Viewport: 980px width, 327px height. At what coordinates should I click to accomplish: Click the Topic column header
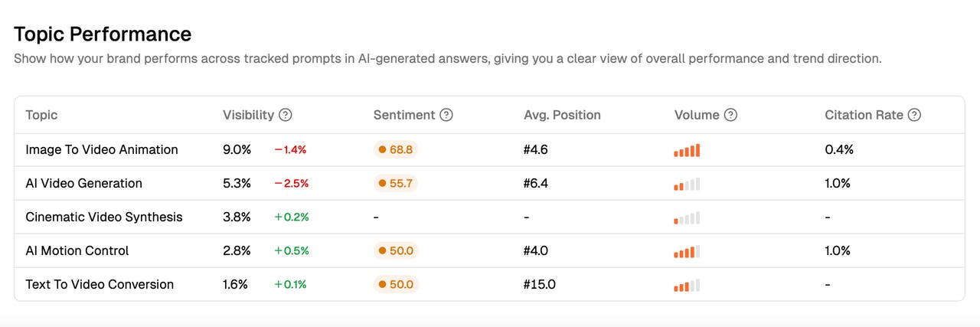[41, 115]
